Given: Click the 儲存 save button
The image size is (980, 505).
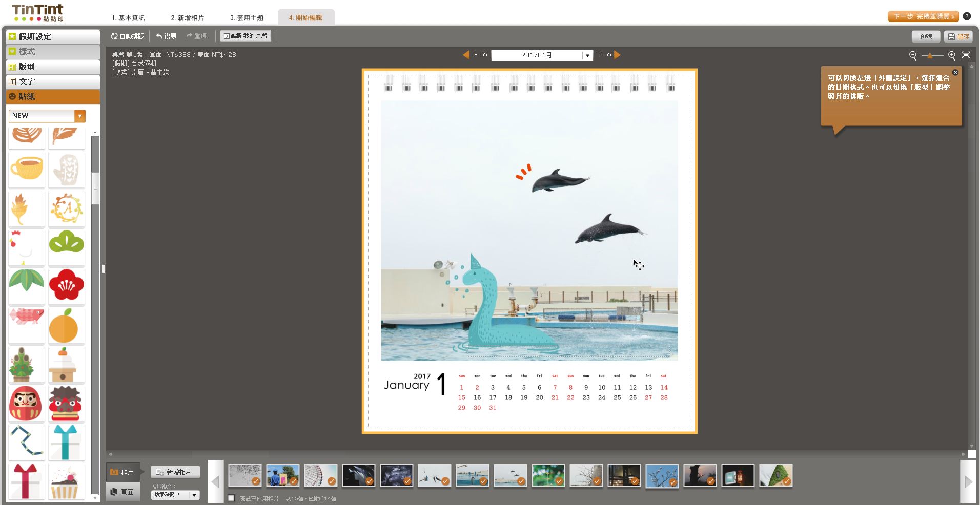Looking at the screenshot, I should tap(958, 36).
